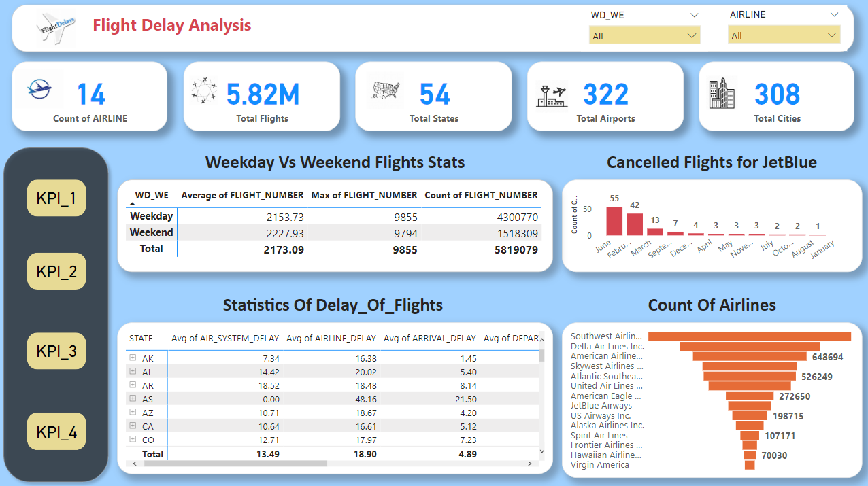Click the buildings Total Cities icon

[722, 93]
